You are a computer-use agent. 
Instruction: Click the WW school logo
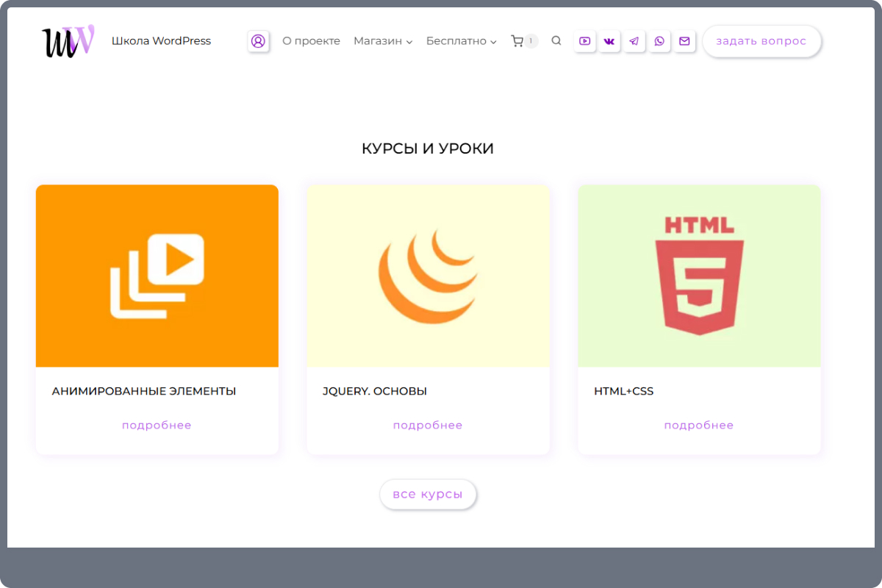[x=68, y=41]
